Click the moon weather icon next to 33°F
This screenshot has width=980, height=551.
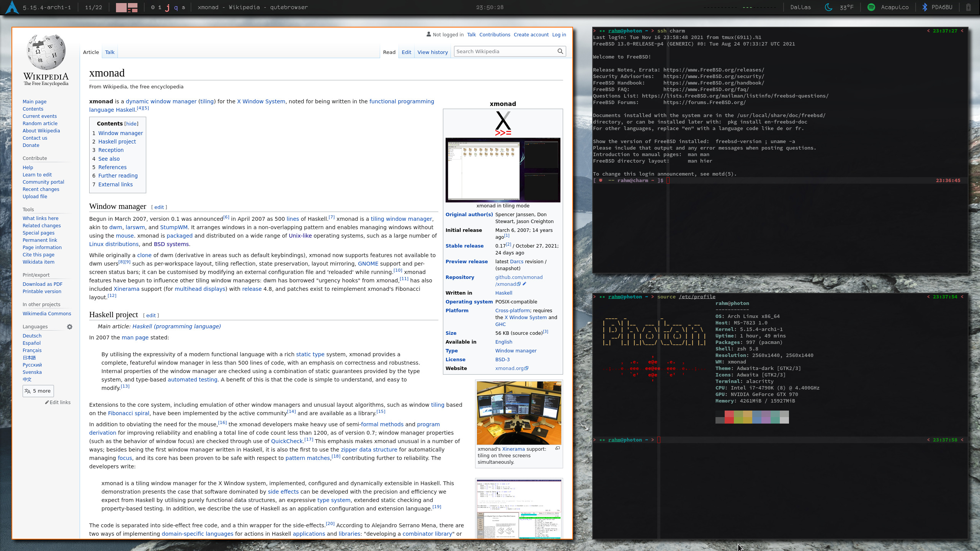tap(828, 7)
